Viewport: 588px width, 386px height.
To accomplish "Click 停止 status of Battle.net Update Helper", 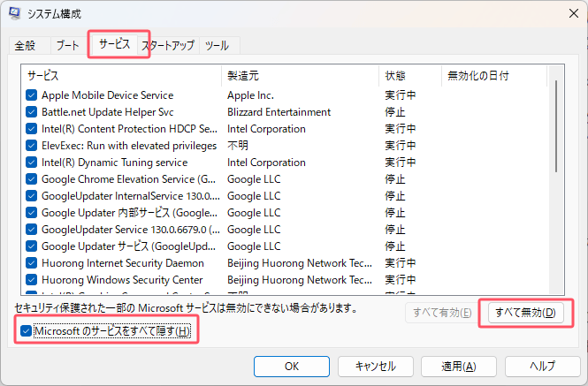I will tap(395, 112).
